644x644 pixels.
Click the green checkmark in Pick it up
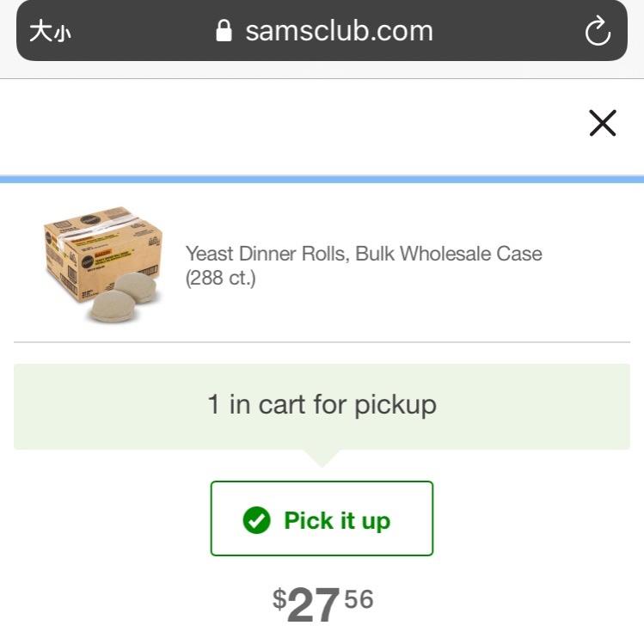pyautogui.click(x=256, y=520)
